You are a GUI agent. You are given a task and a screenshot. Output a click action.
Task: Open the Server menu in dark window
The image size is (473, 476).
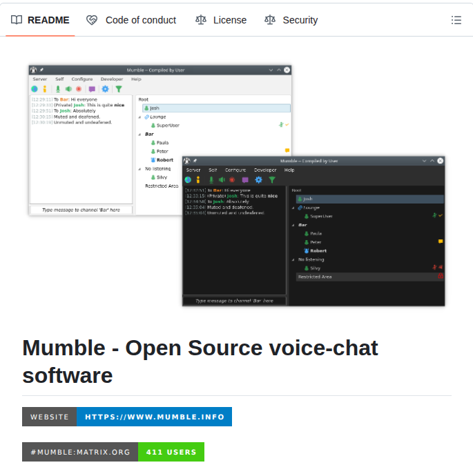193,170
